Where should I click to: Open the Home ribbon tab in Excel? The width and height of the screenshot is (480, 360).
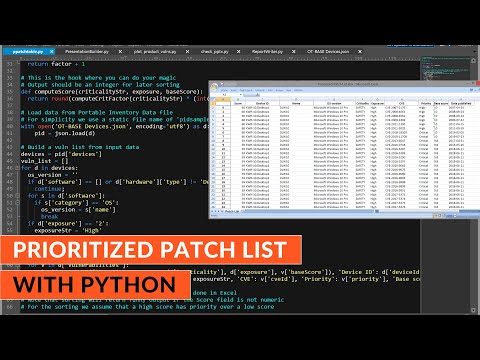point(225,90)
